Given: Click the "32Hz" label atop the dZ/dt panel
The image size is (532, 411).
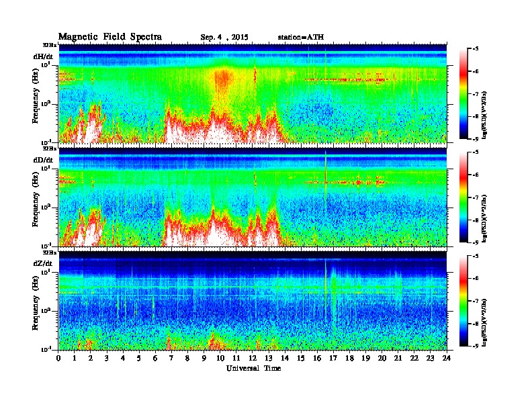Looking at the screenshot, I should pyautogui.click(x=50, y=253).
